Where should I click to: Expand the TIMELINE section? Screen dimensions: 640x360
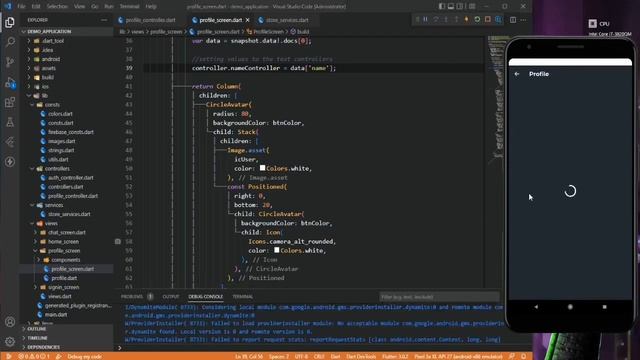click(67, 338)
